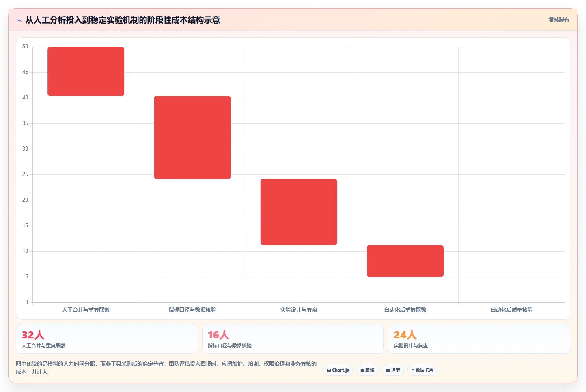Screen dimensions: 586x392
Task: Click axis label 人工合并与重复取数 under the chart
Action: coord(86,310)
